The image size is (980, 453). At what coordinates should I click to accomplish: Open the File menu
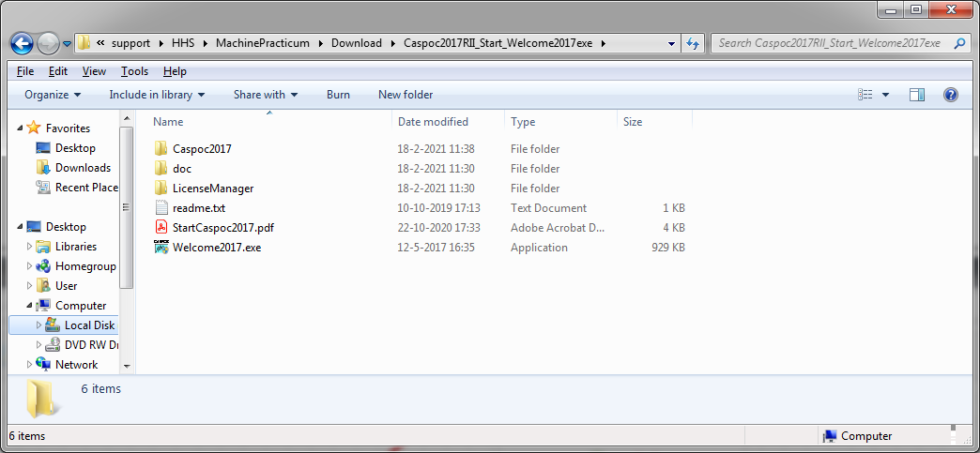pyautogui.click(x=25, y=71)
